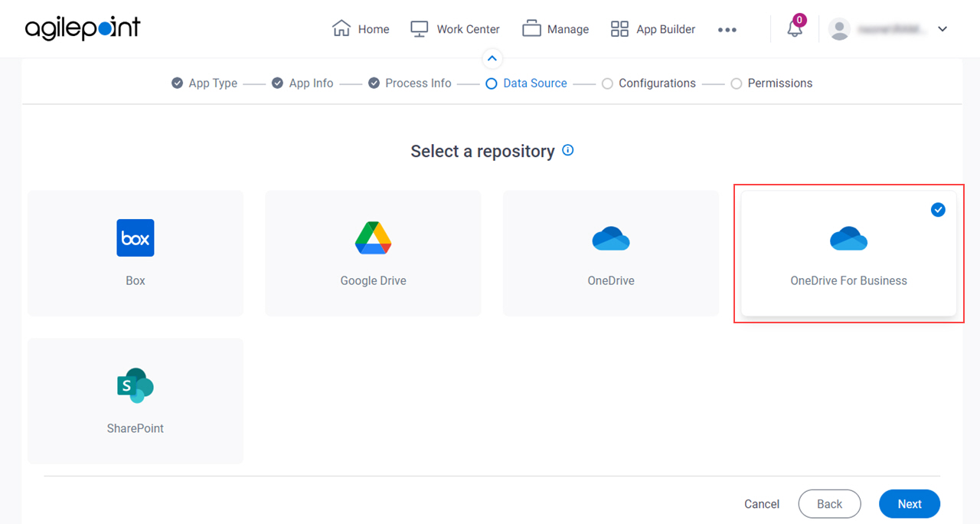Screen dimensions: 980x524
Task: Click the OneDrive label text
Action: pos(611,280)
